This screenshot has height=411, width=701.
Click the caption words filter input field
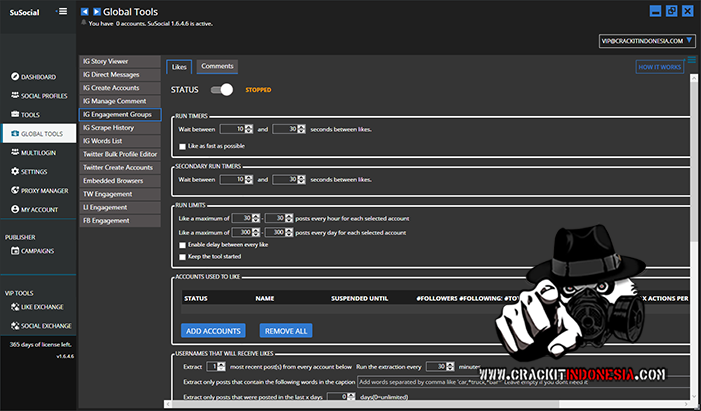[x=520, y=381]
